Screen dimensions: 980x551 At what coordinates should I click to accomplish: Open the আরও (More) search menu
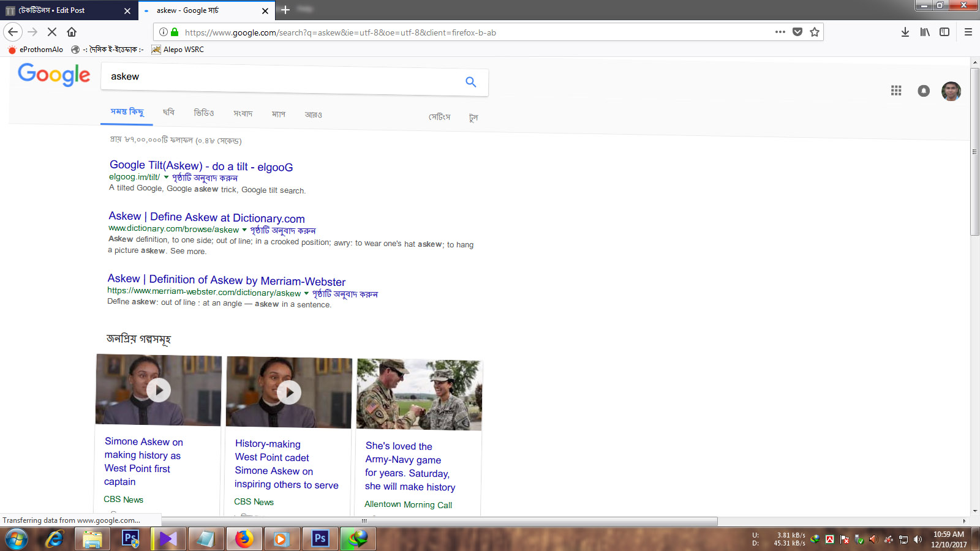(x=313, y=114)
